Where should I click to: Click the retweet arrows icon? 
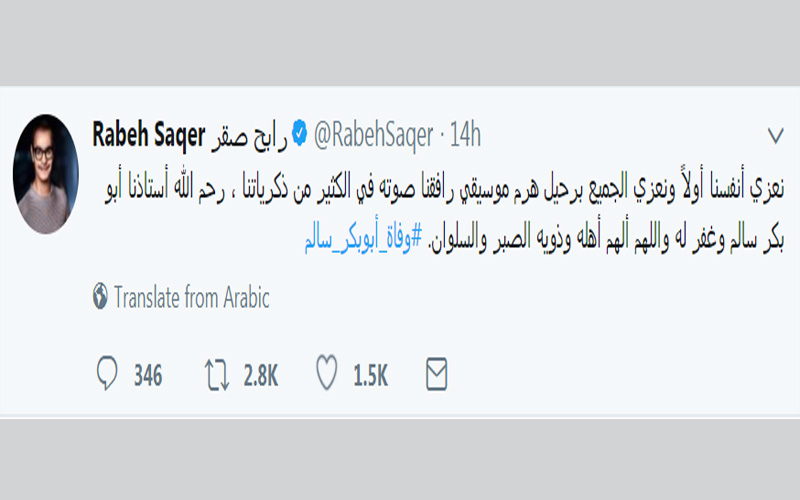click(215, 376)
